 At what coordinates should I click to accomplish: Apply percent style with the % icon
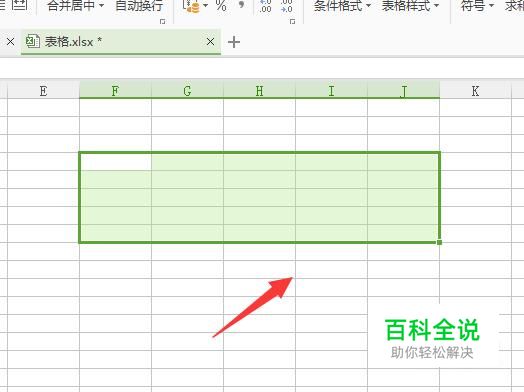[221, 5]
